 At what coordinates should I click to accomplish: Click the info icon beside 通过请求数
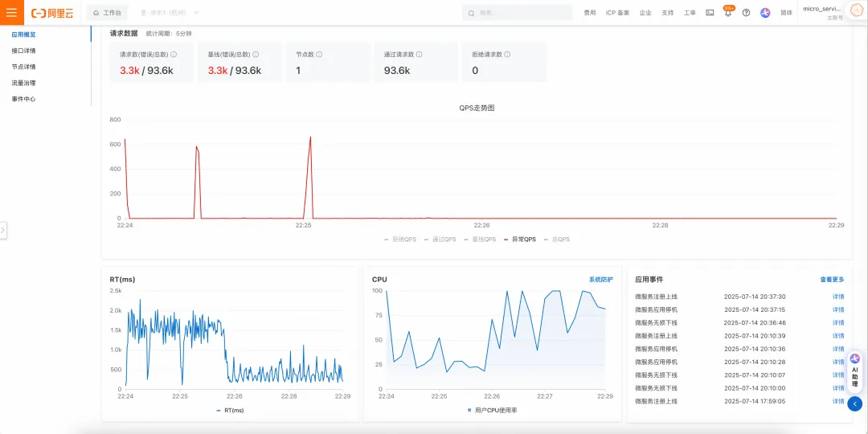419,55
